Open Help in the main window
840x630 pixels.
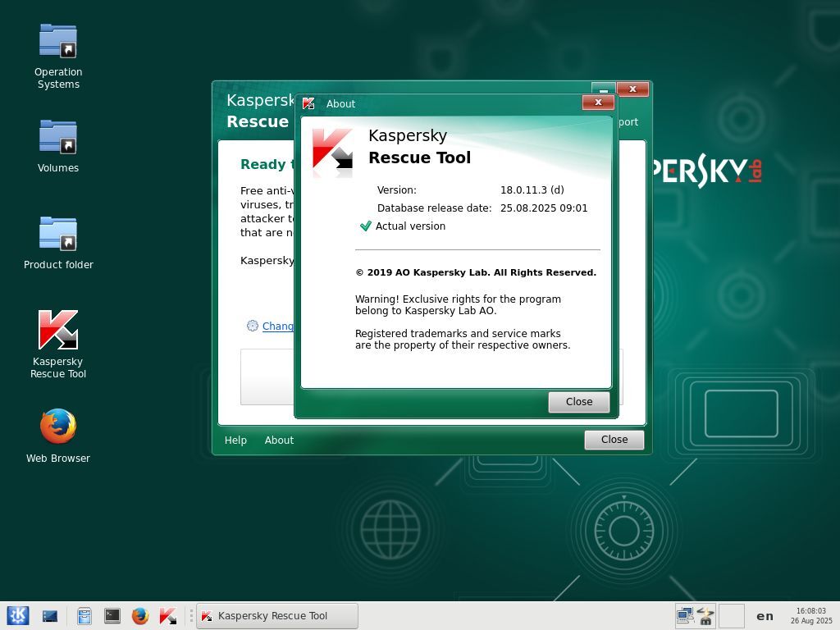pyautogui.click(x=235, y=440)
